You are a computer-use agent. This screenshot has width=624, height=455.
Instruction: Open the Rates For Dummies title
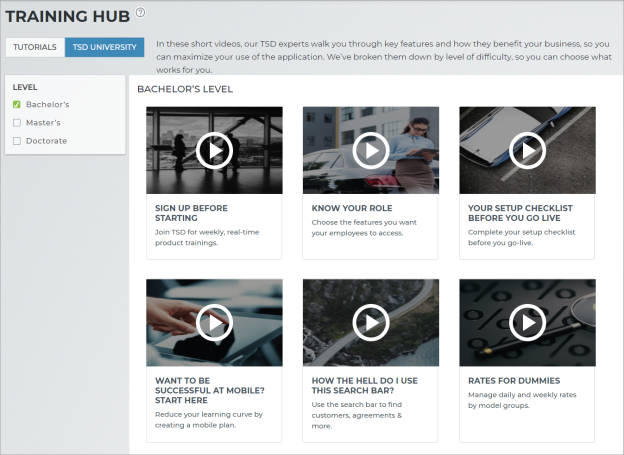pyautogui.click(x=514, y=380)
